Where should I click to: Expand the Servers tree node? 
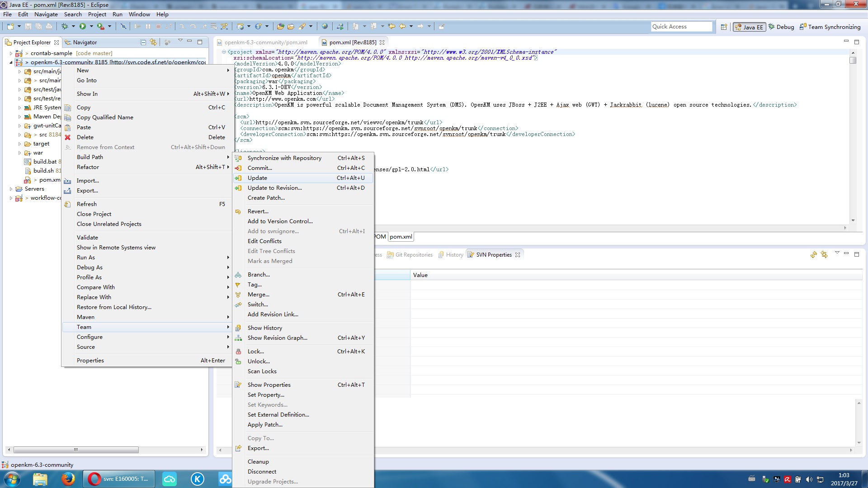click(11, 189)
